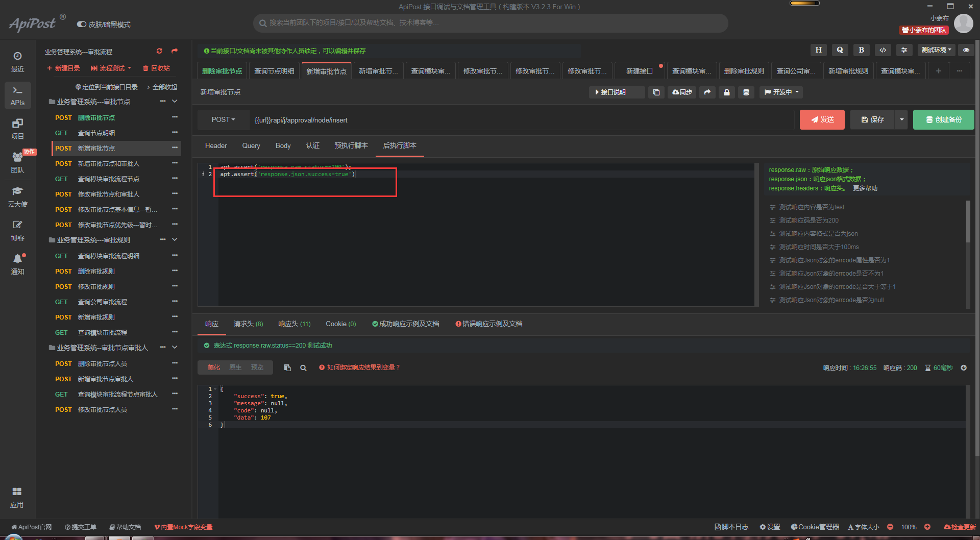980x540 pixels.
Task: Collapse the 业务管理系统---审批规则 folder
Action: (175, 240)
